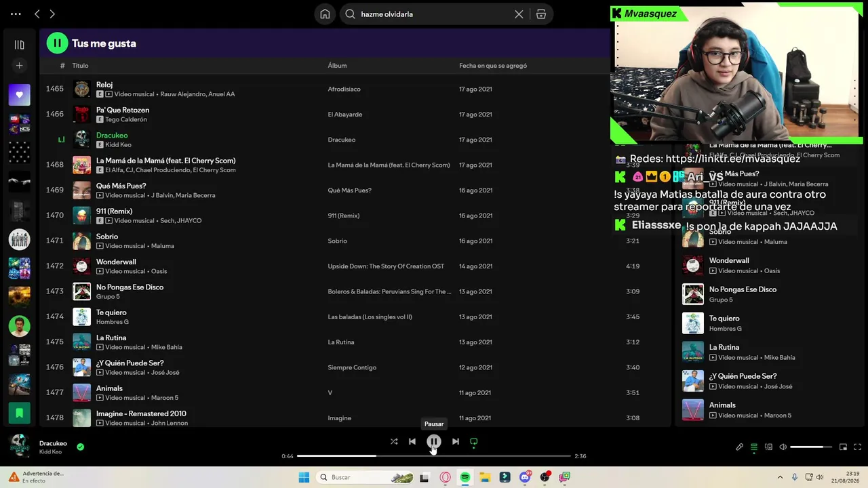Select the song Wonderwall in main list

[116, 262]
